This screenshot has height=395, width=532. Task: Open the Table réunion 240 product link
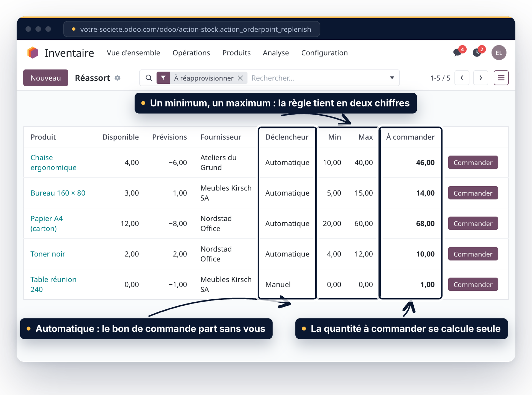(53, 284)
